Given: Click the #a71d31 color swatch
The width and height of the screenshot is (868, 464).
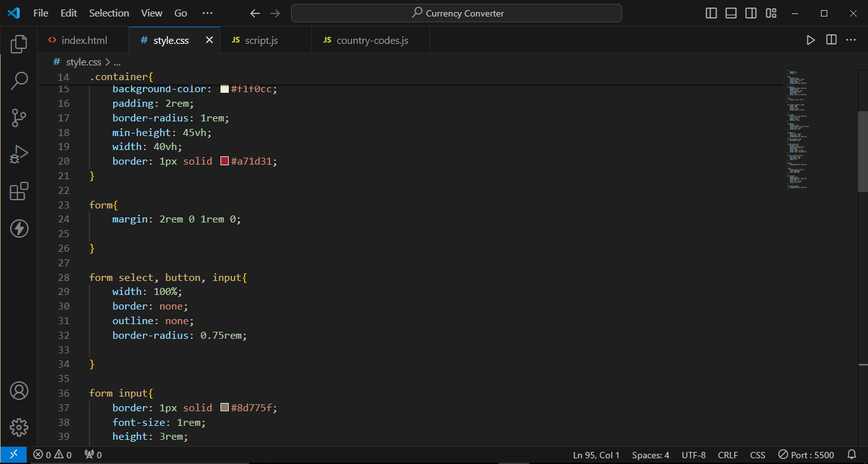Looking at the screenshot, I should point(224,161).
